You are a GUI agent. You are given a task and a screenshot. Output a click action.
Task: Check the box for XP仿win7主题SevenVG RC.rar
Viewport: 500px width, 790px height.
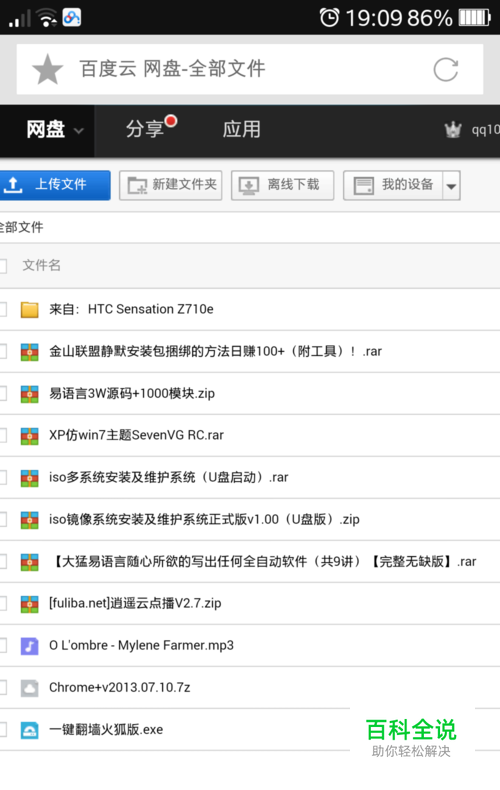coord(3,435)
